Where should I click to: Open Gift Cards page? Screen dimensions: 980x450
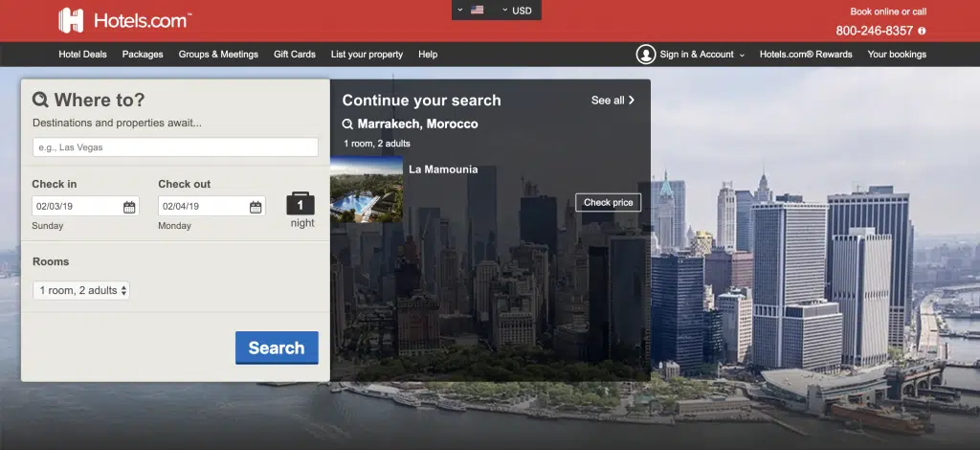pos(295,55)
